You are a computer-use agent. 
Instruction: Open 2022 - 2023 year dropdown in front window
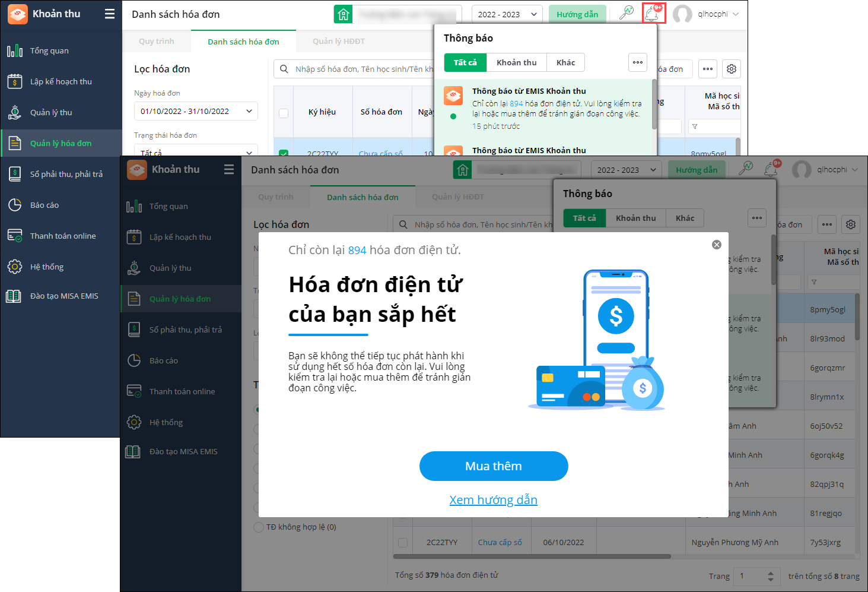627,170
